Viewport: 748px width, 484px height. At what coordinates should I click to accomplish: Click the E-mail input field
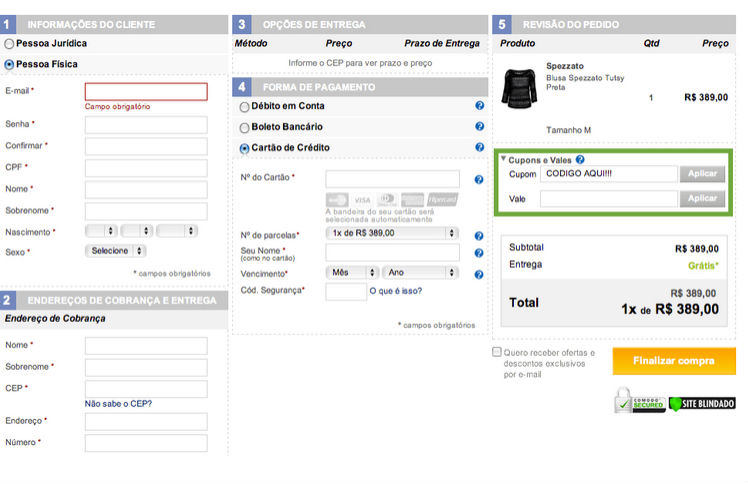coord(146,91)
